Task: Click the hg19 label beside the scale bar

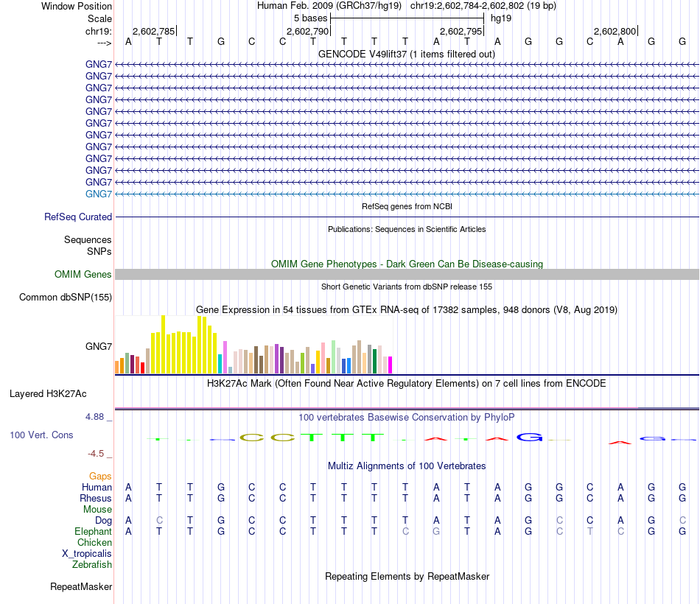Action: point(501,18)
